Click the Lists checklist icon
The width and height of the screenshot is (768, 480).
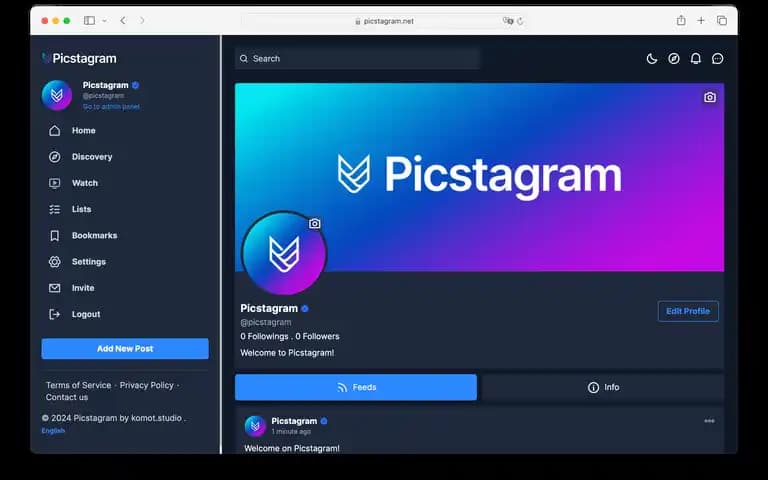[x=55, y=209]
